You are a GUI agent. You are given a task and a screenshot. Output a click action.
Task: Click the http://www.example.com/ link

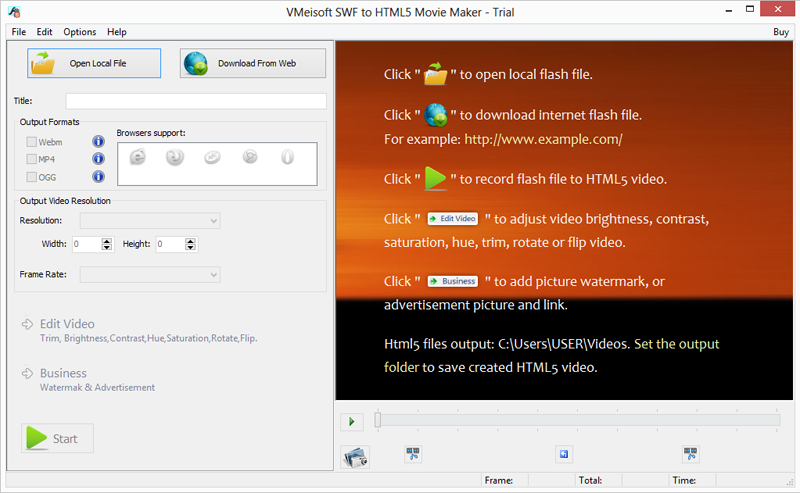tap(543, 139)
